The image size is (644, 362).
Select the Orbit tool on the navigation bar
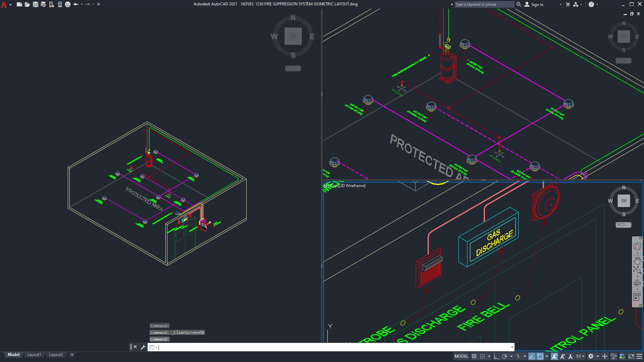[637, 282]
